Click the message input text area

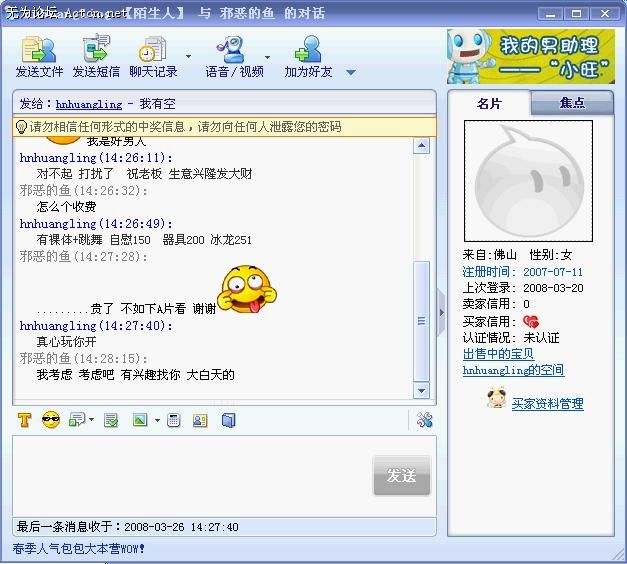[190, 475]
